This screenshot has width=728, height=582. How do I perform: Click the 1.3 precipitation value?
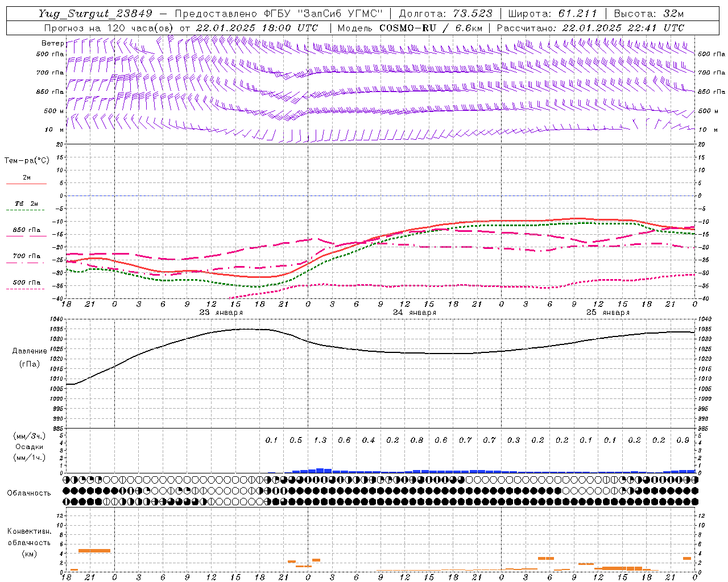click(x=320, y=440)
